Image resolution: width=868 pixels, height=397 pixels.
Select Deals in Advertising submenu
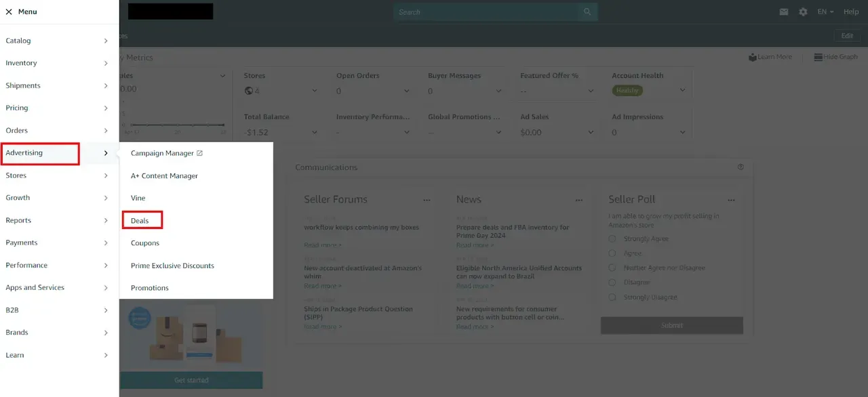(140, 221)
